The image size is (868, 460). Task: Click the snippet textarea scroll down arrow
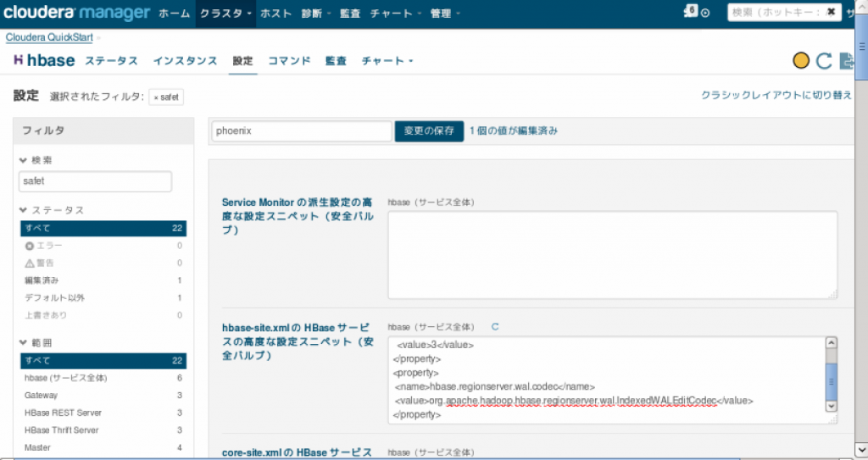pyautogui.click(x=831, y=407)
